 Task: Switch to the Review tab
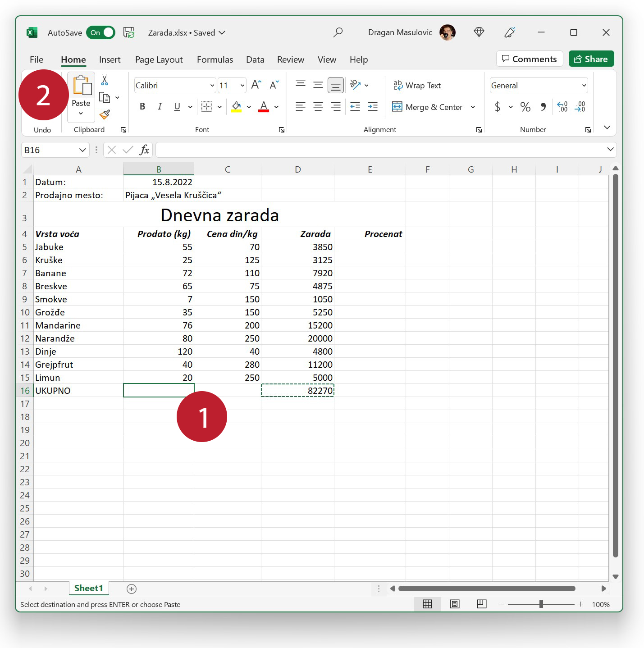291,59
